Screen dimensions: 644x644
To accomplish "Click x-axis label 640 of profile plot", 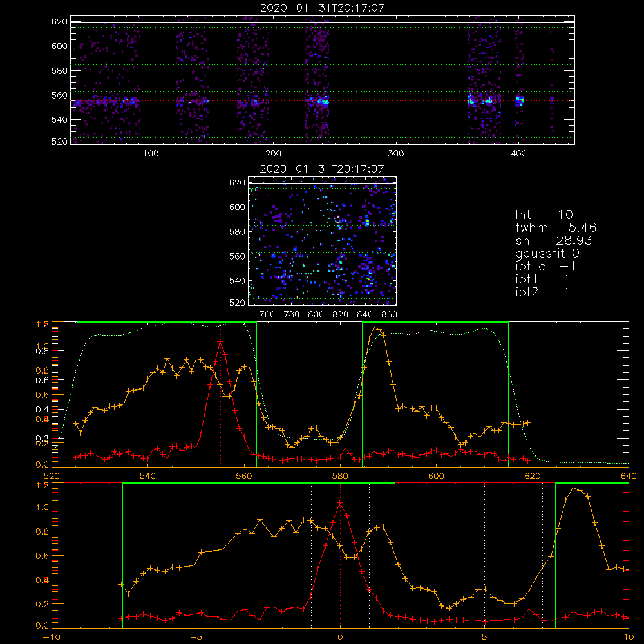I will pos(629,476).
